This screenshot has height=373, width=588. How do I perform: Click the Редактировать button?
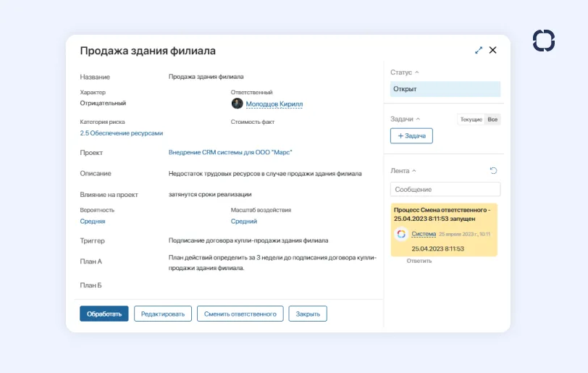tap(163, 314)
